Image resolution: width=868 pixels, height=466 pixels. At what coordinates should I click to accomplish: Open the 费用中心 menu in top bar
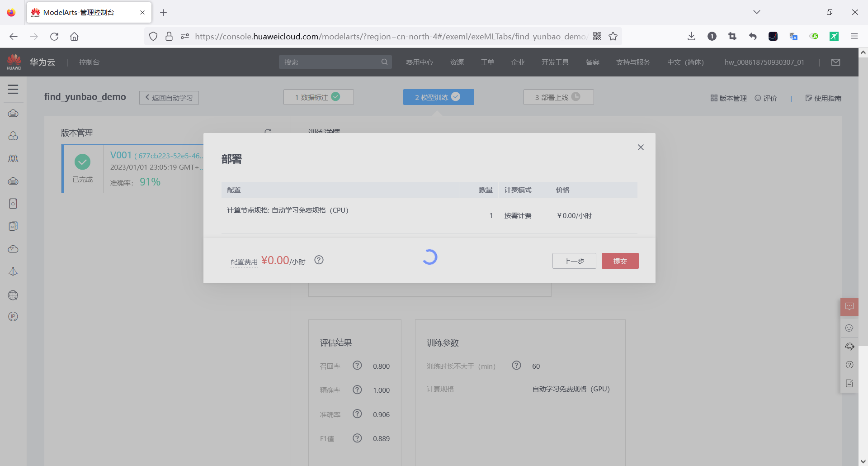pos(420,62)
